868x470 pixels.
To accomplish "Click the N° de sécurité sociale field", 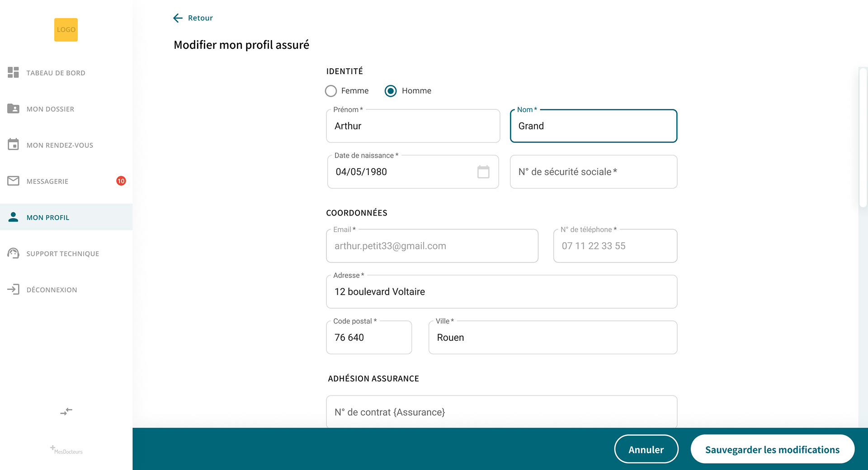I will (594, 172).
